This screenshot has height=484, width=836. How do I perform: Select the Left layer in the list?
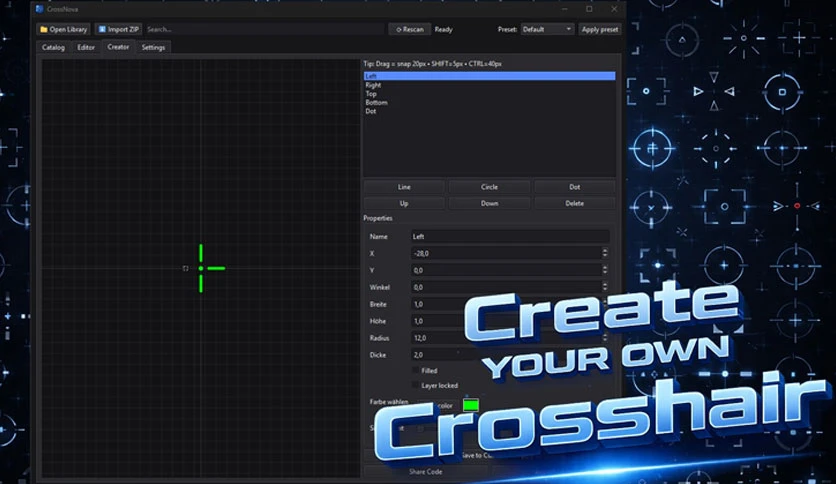489,76
